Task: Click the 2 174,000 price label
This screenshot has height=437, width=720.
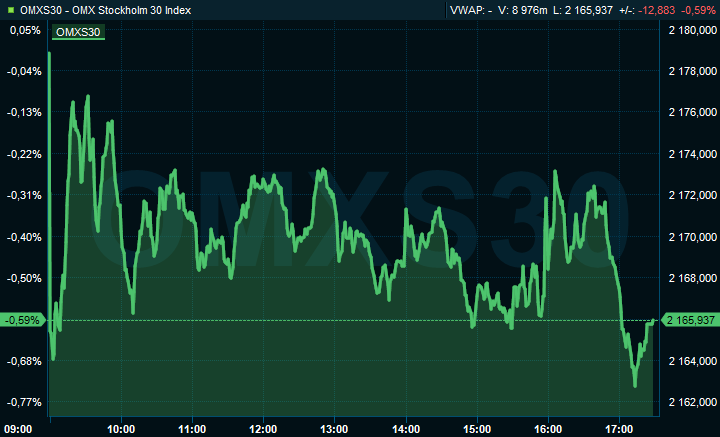Action: tap(693, 154)
